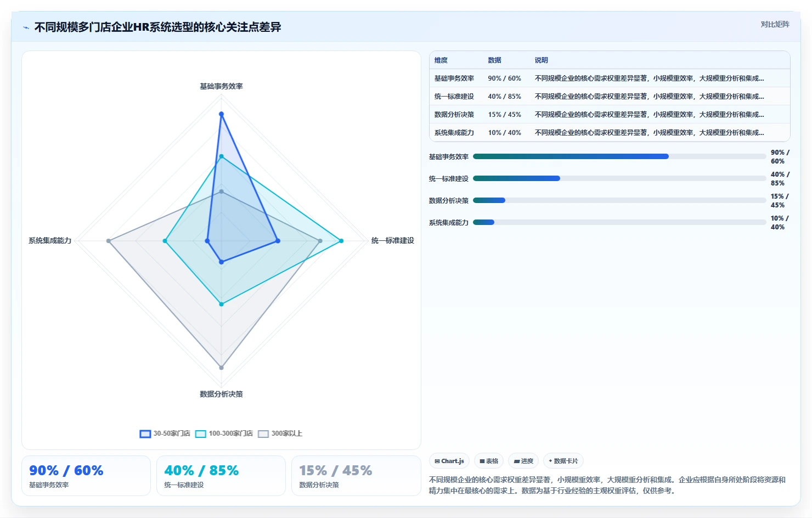Select the 统一标准建设 radar axis label

[x=393, y=240]
